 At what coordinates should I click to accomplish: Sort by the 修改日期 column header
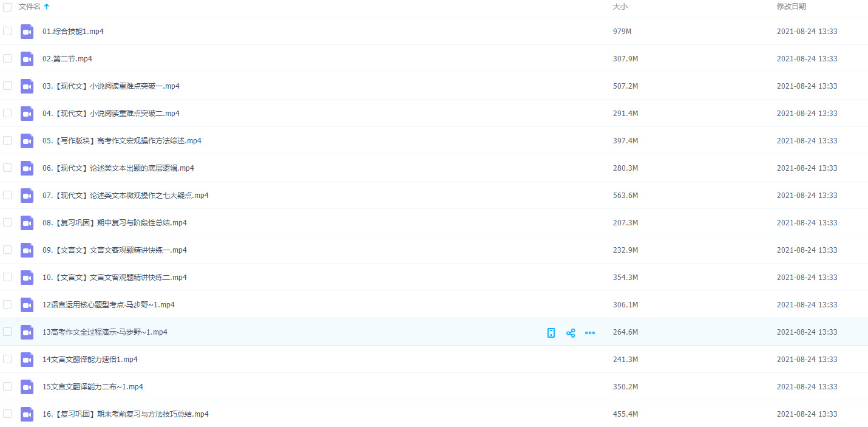(791, 7)
